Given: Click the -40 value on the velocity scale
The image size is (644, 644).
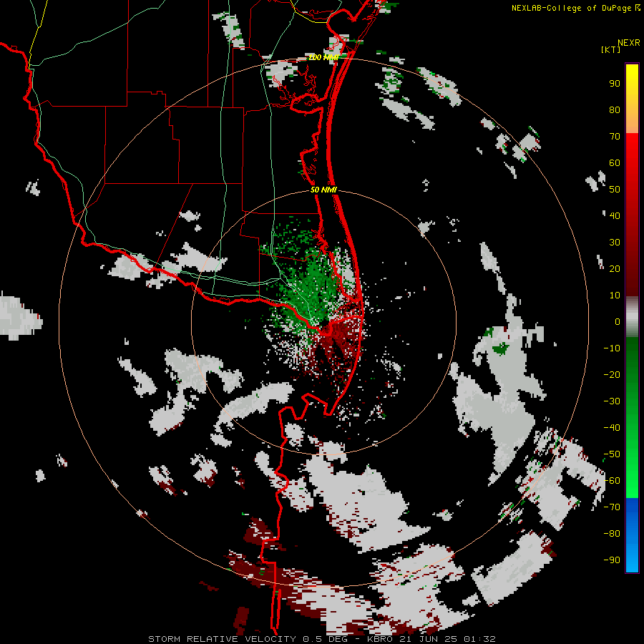Looking at the screenshot, I should [612, 428].
